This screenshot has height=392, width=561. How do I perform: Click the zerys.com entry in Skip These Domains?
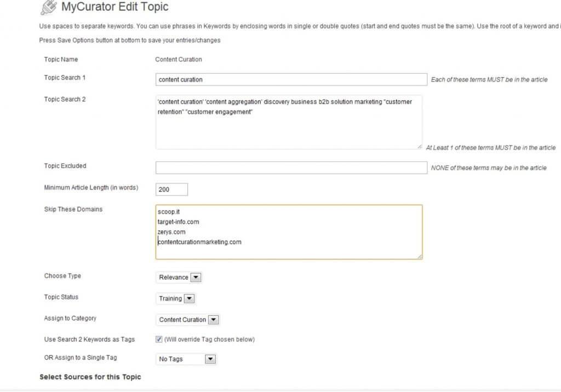pyautogui.click(x=171, y=232)
